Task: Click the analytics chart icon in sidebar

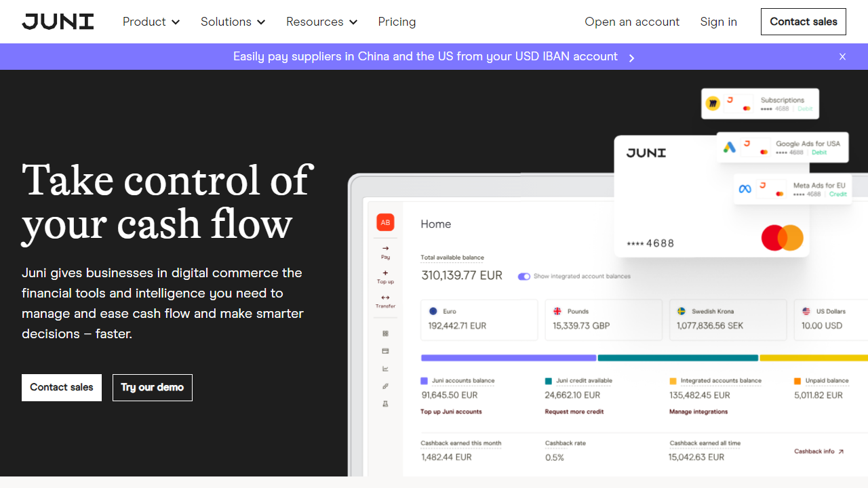Action: [385, 369]
